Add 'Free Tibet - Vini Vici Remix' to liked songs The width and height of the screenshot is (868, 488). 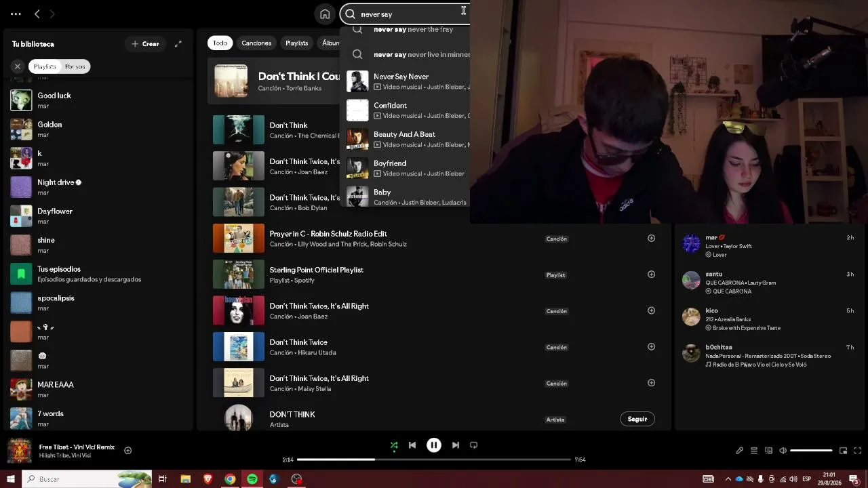(127, 451)
